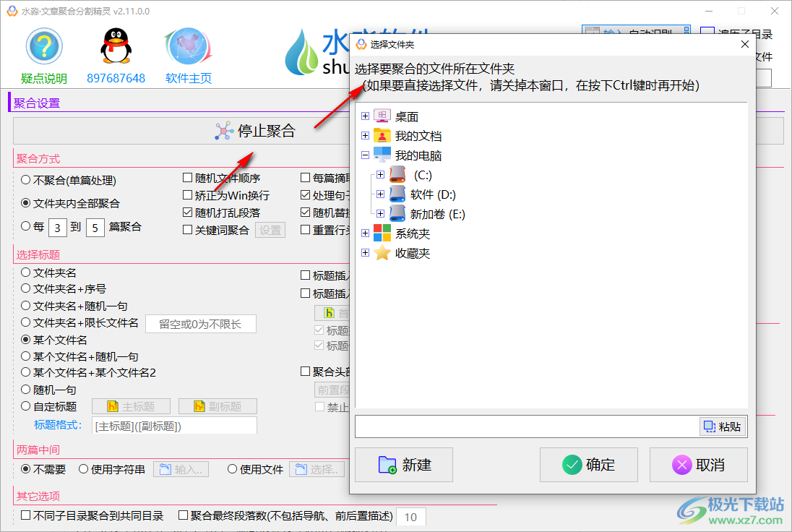The width and height of the screenshot is (792, 532).
Task: Select 随机一句 radio option
Action: pos(48,390)
